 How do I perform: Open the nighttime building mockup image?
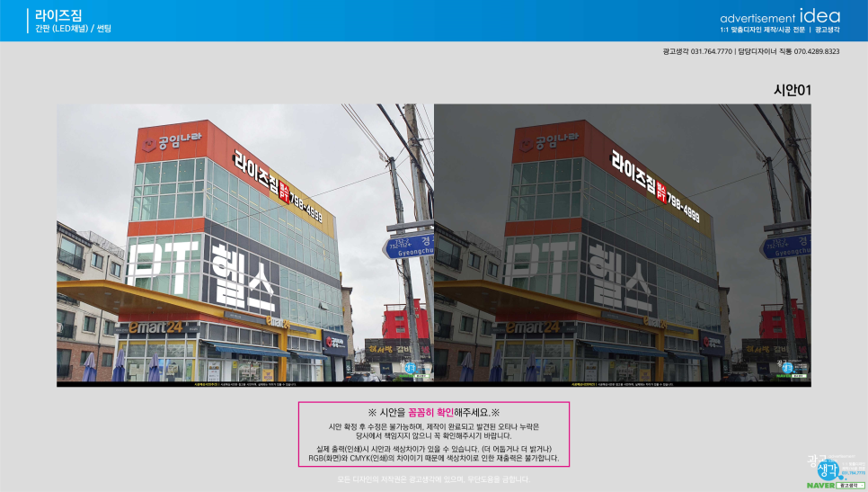[622, 245]
